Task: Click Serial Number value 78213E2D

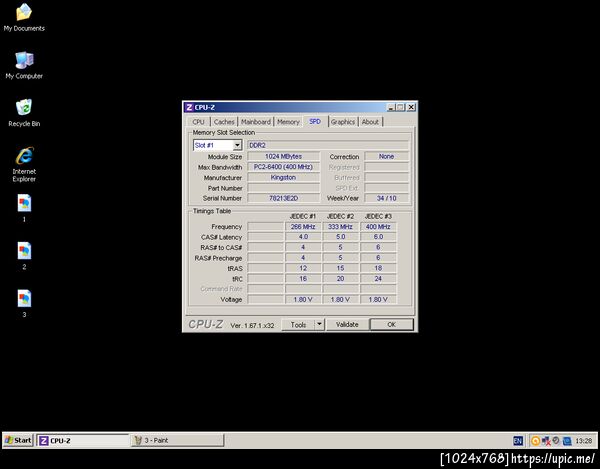Action: pos(284,198)
